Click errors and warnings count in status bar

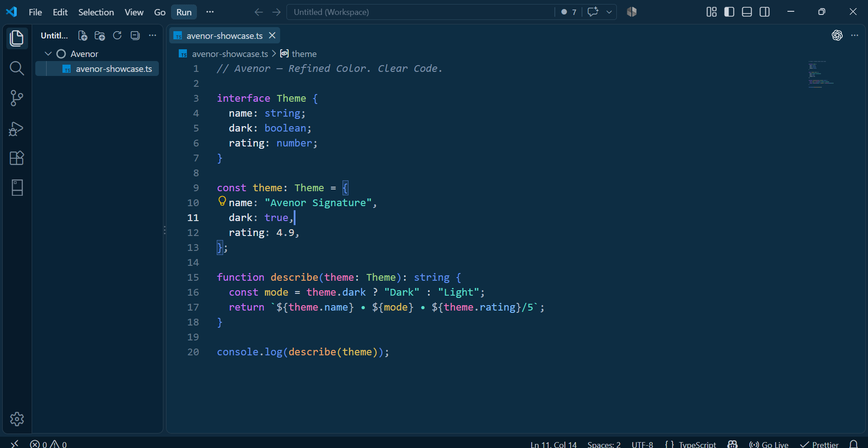point(48,444)
